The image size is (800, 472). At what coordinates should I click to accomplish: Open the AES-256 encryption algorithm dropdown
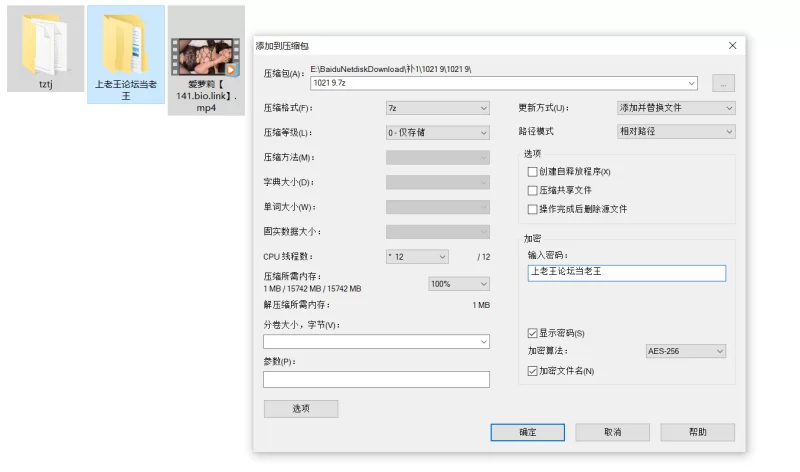(x=685, y=351)
